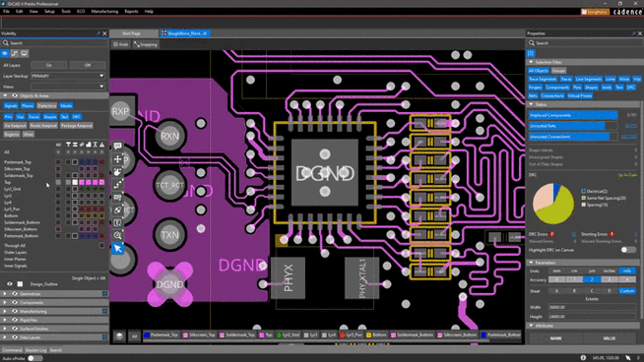This screenshot has height=362, width=644.
Task: Collapse the Selection Filter section
Action: click(531, 62)
